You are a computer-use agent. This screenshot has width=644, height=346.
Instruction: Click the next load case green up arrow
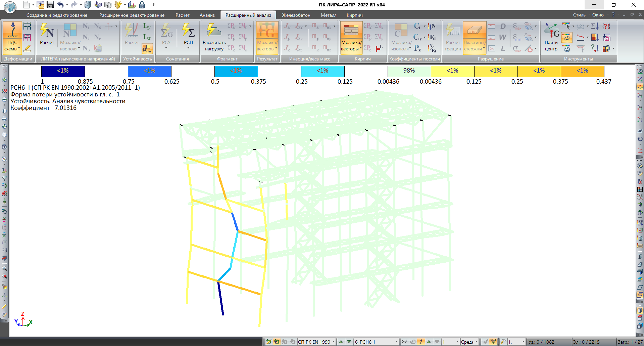341,342
